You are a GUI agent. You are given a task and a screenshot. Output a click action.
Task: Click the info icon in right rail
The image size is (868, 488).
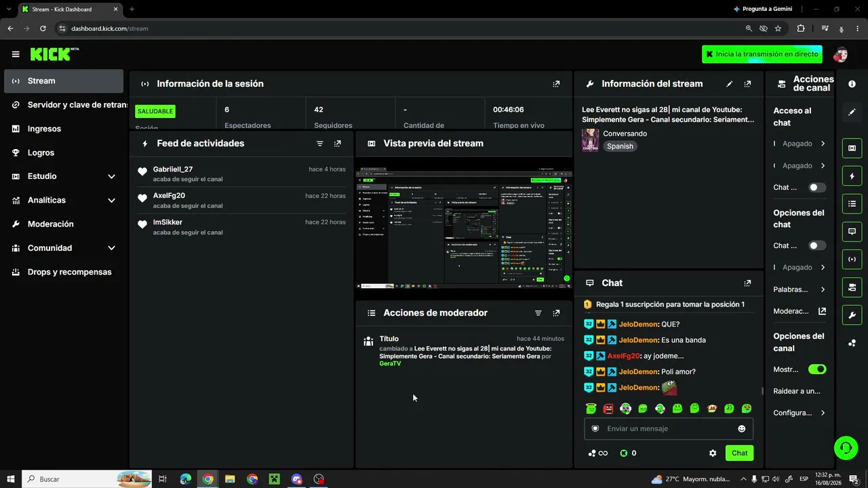852,84
